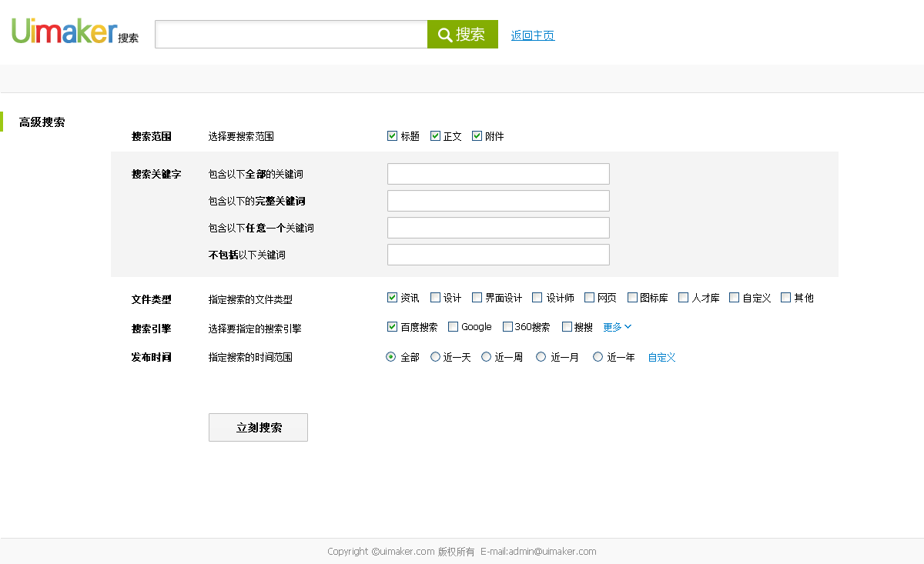Click the 不包括以下关键词 input field
This screenshot has height=564, width=924.
498,255
